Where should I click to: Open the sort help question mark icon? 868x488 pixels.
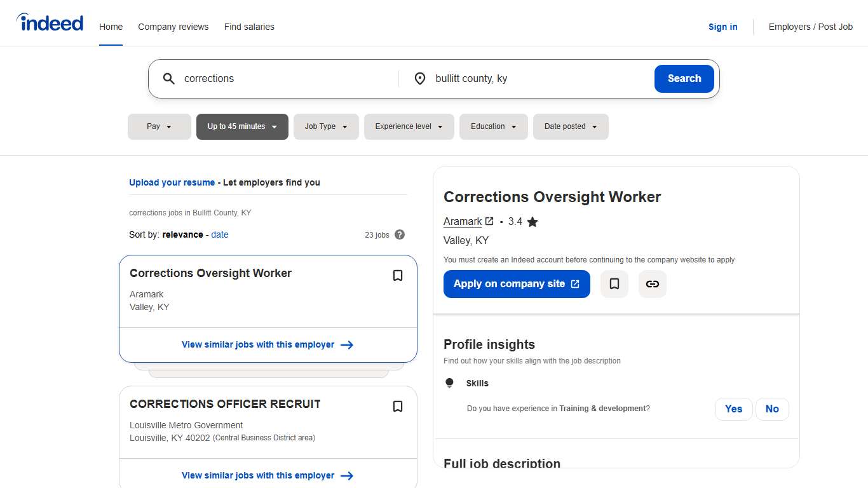click(400, 234)
